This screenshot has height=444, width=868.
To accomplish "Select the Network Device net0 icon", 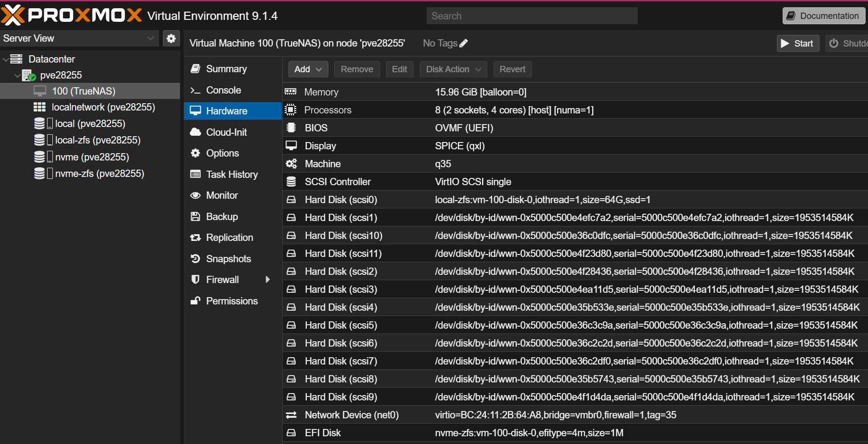I will pyautogui.click(x=291, y=415).
